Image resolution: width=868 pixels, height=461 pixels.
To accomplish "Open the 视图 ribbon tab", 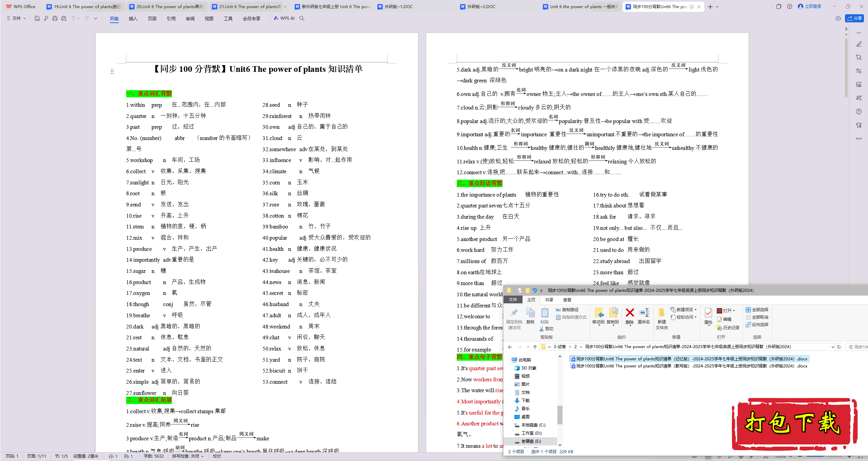I will 209,19.
